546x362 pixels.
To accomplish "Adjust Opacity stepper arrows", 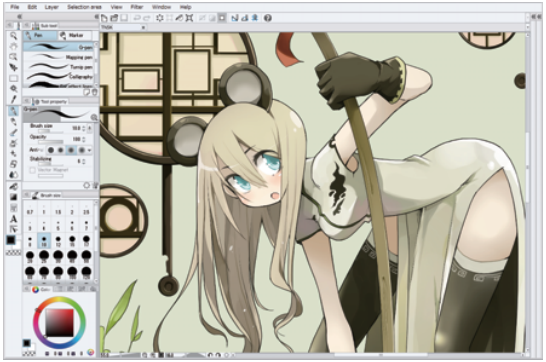I will [x=84, y=139].
